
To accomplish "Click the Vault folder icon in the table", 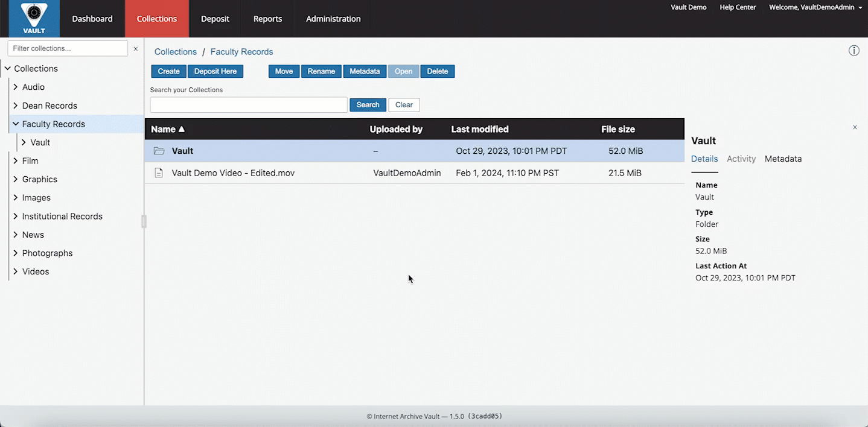I will 159,151.
